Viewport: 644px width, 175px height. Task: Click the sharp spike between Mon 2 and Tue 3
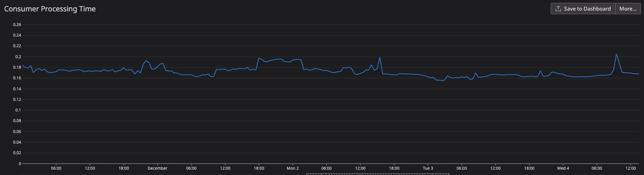coord(380,57)
